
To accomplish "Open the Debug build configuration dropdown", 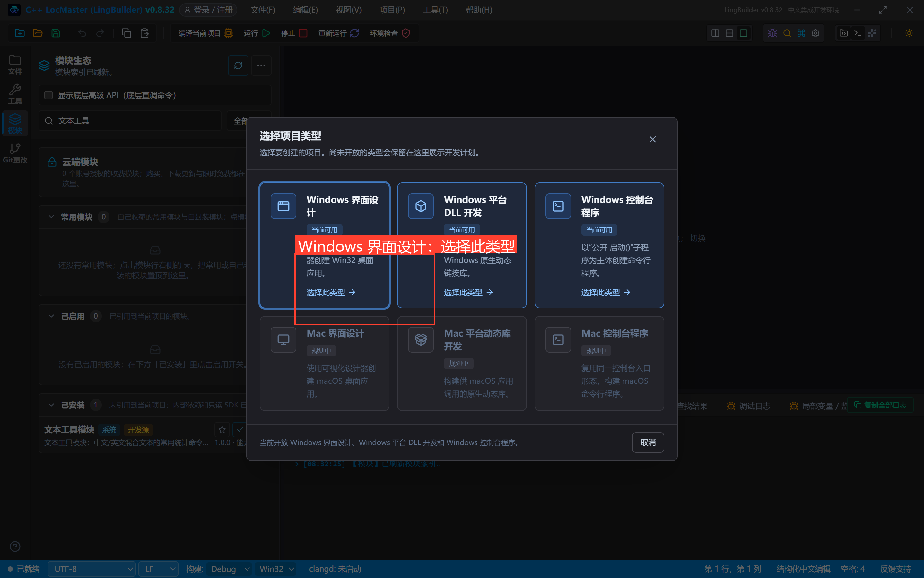I will [229, 569].
